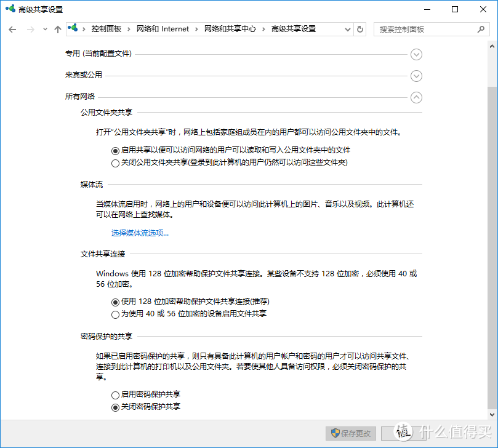Collapse the 所有网络 section
The image size is (498, 448).
(416, 97)
